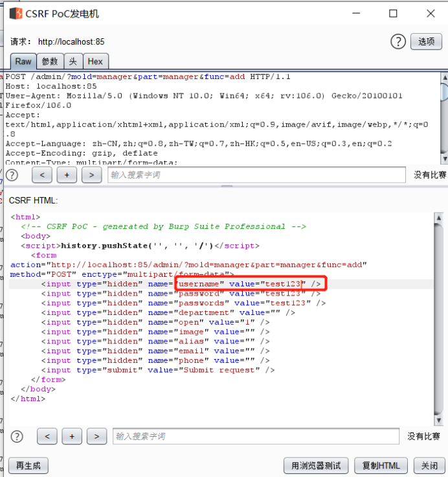This screenshot has height=477, width=448.
Task: Click the 再生成 regenerate button
Action: coord(28,465)
